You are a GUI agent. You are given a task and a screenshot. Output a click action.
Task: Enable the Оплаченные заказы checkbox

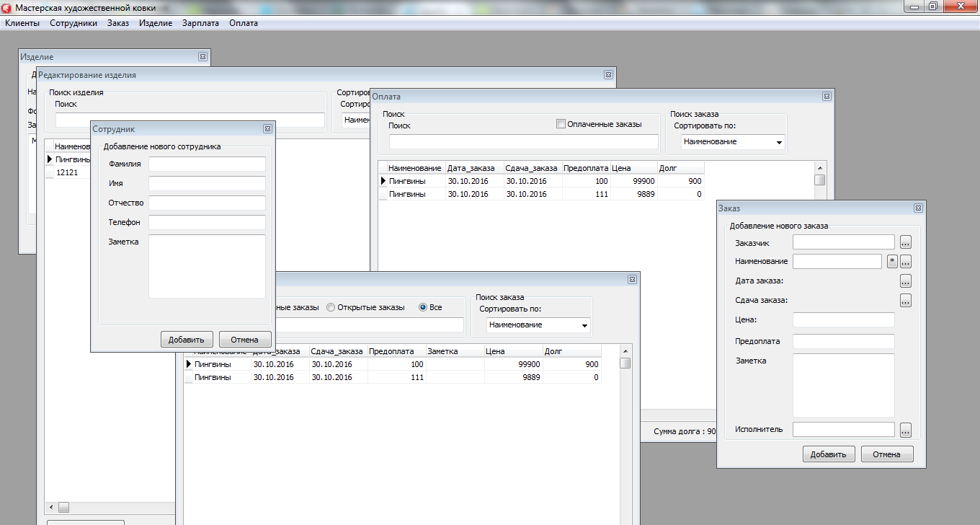tap(561, 124)
